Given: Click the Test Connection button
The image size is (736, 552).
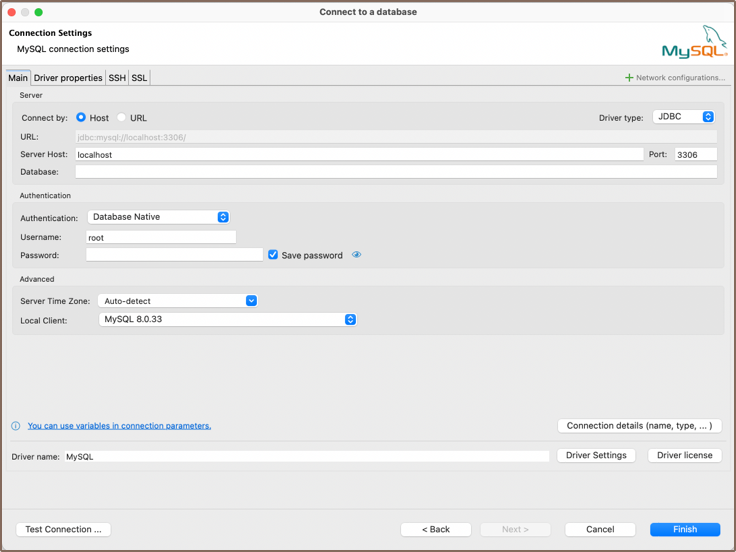Looking at the screenshot, I should click(63, 529).
